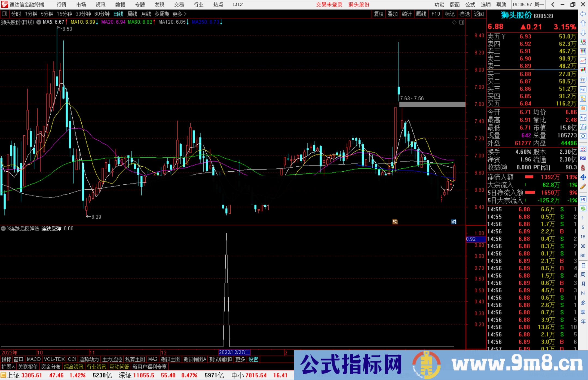
Task: Click 标记 mark button
Action: pyautogui.click(x=450, y=14)
